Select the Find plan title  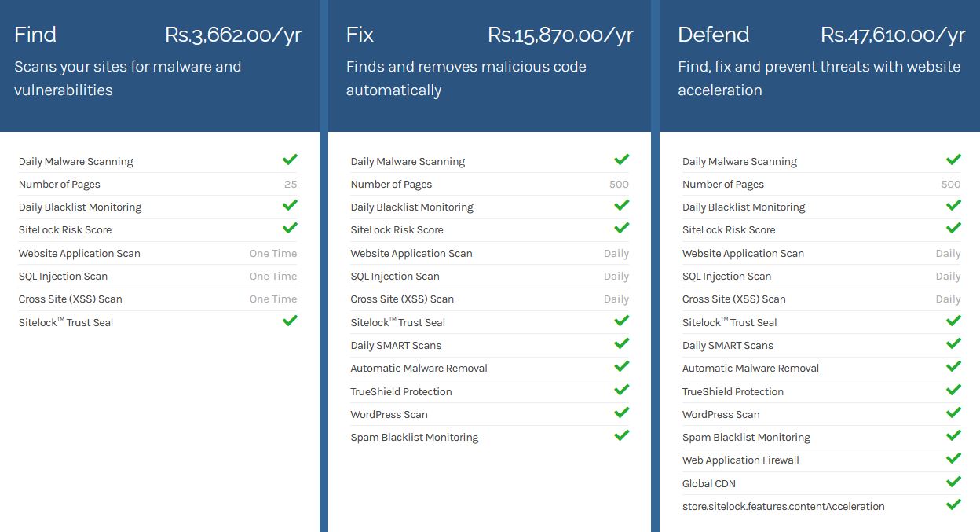tap(35, 35)
